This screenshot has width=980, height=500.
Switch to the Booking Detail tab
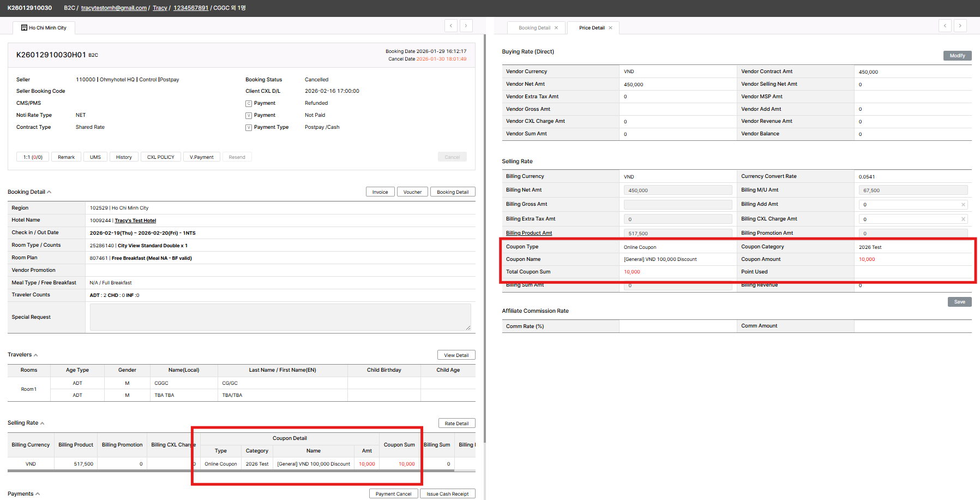pyautogui.click(x=534, y=28)
